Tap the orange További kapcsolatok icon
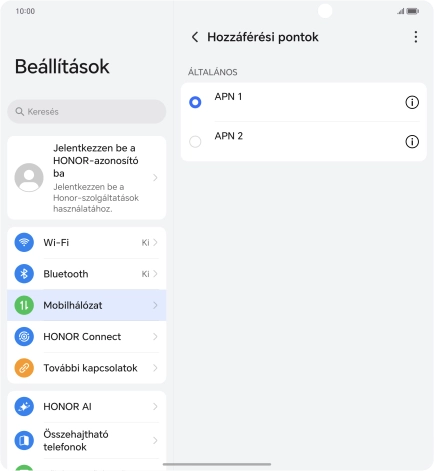The width and height of the screenshot is (434, 471). click(24, 368)
